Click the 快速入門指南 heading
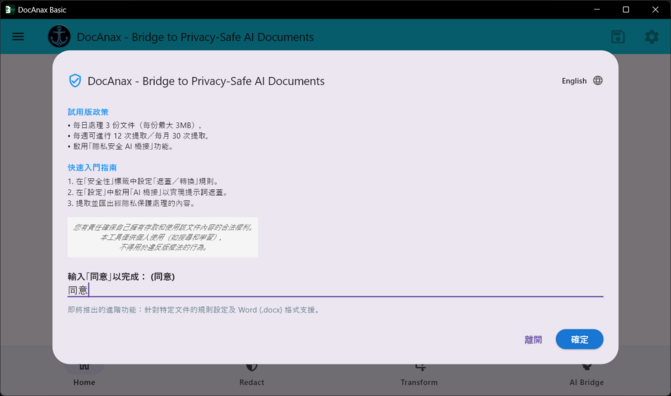 click(x=92, y=167)
